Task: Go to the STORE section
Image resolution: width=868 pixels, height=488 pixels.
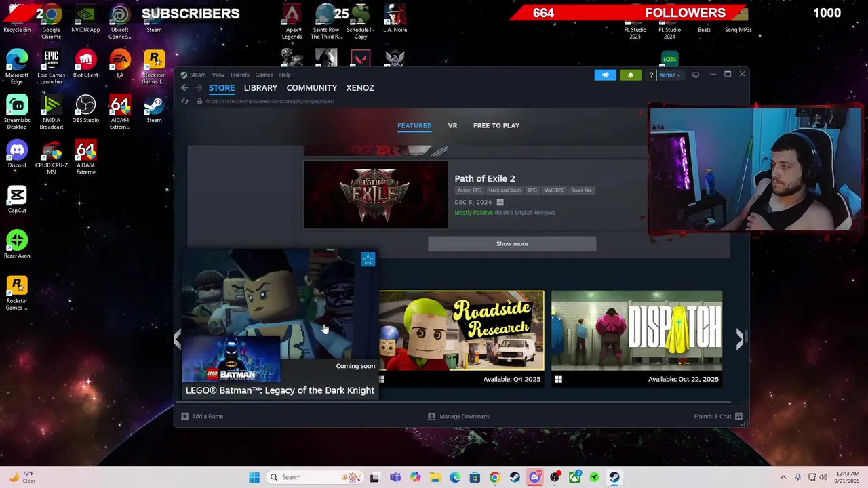Action: pyautogui.click(x=222, y=88)
